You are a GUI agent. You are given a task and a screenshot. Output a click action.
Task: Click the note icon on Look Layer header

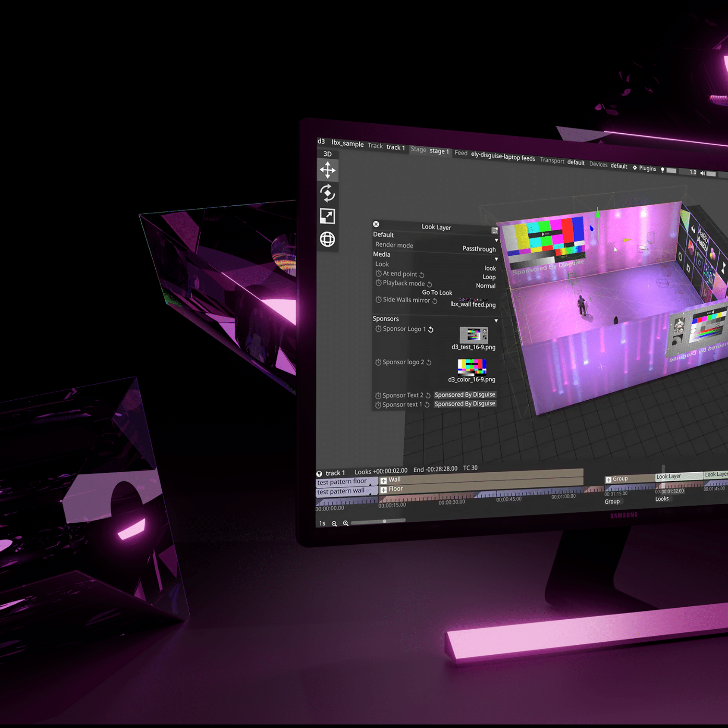(495, 231)
